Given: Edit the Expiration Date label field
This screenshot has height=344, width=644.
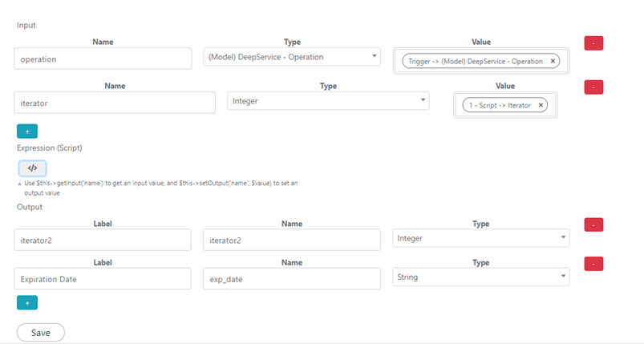Looking at the screenshot, I should pyautogui.click(x=103, y=279).
